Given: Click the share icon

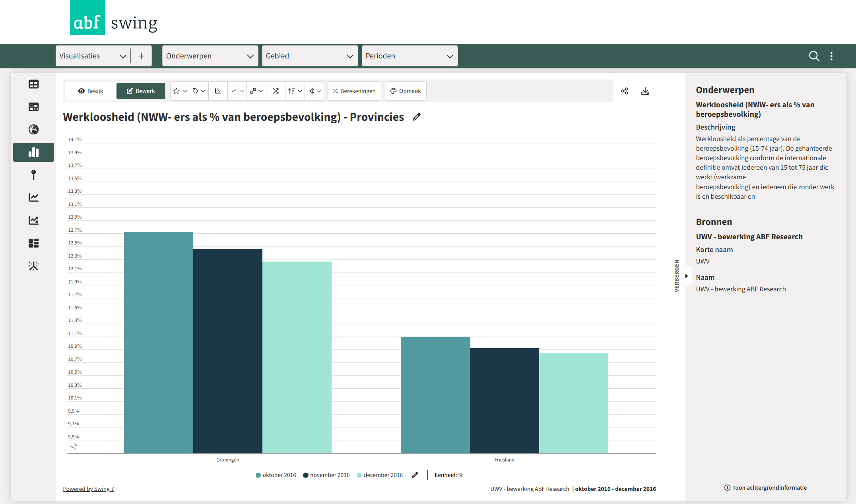Looking at the screenshot, I should (x=624, y=91).
